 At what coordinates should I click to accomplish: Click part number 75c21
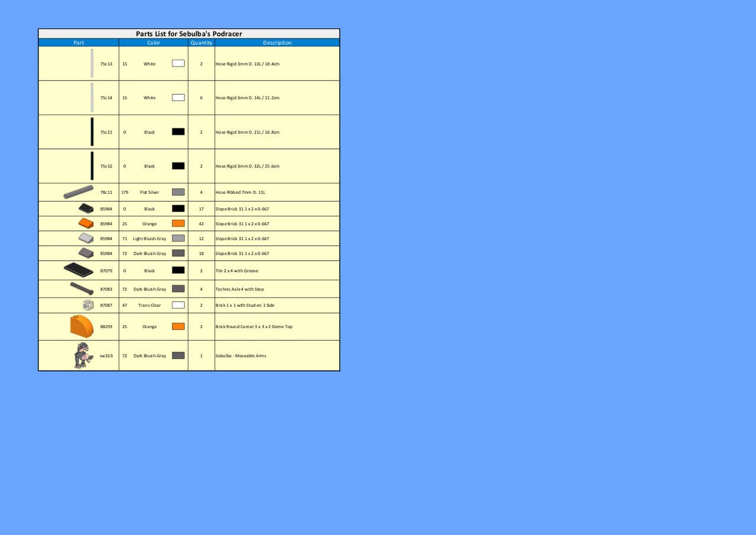[x=106, y=132]
